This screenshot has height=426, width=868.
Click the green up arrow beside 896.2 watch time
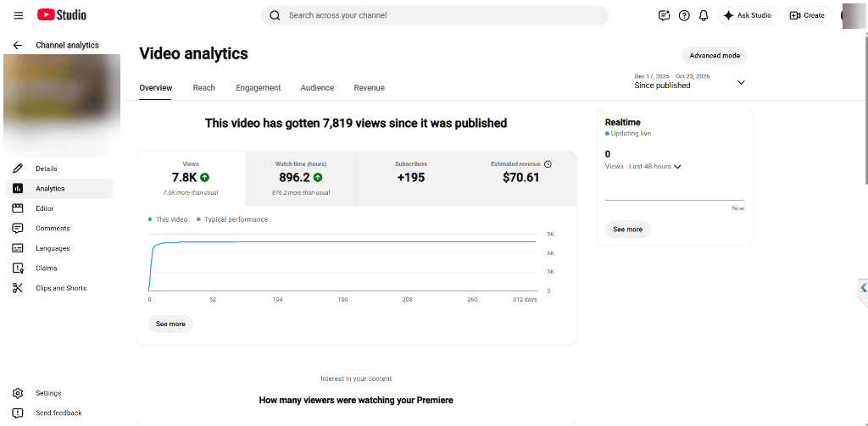[318, 178]
